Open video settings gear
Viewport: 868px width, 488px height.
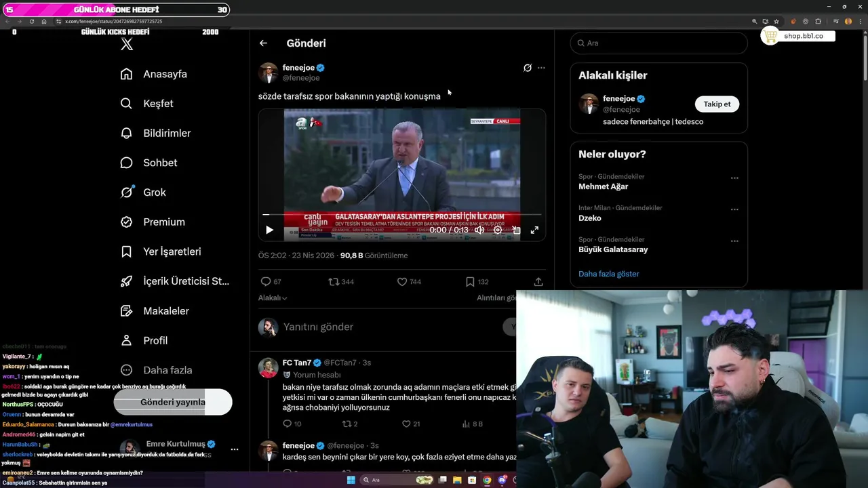click(498, 230)
